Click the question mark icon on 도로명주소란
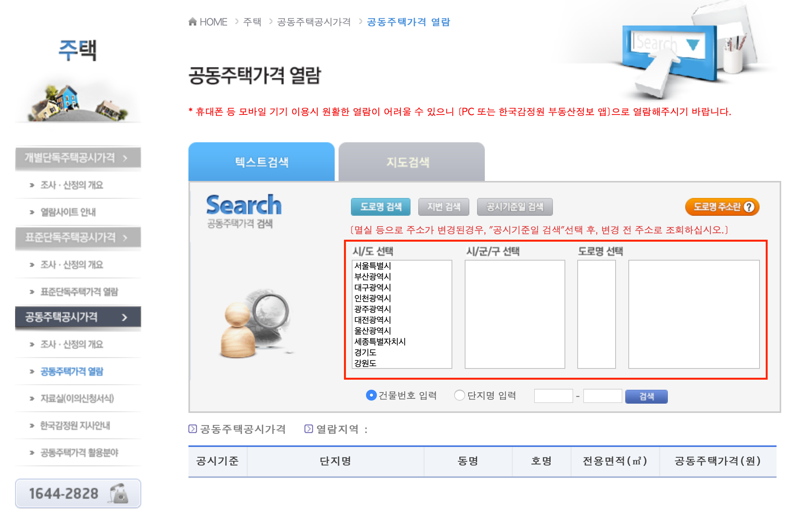The image size is (787, 532). (749, 207)
